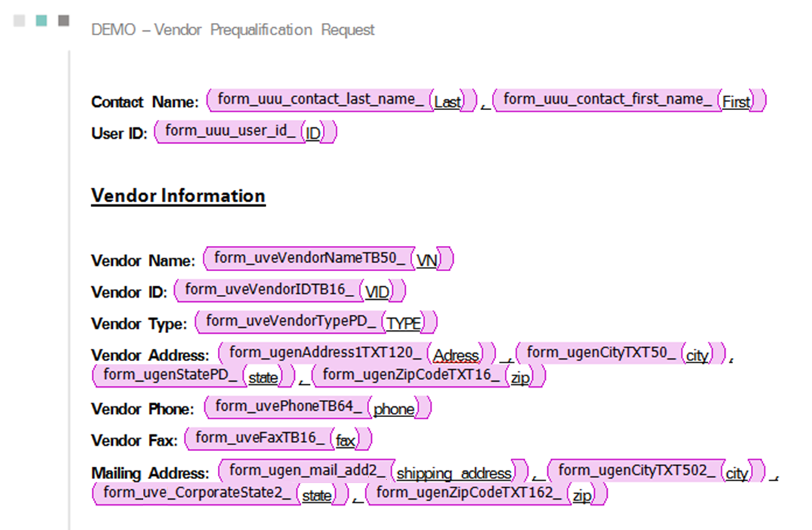Open the form_ugenStatePD_ state field
The image size is (812, 530).
[263, 378]
